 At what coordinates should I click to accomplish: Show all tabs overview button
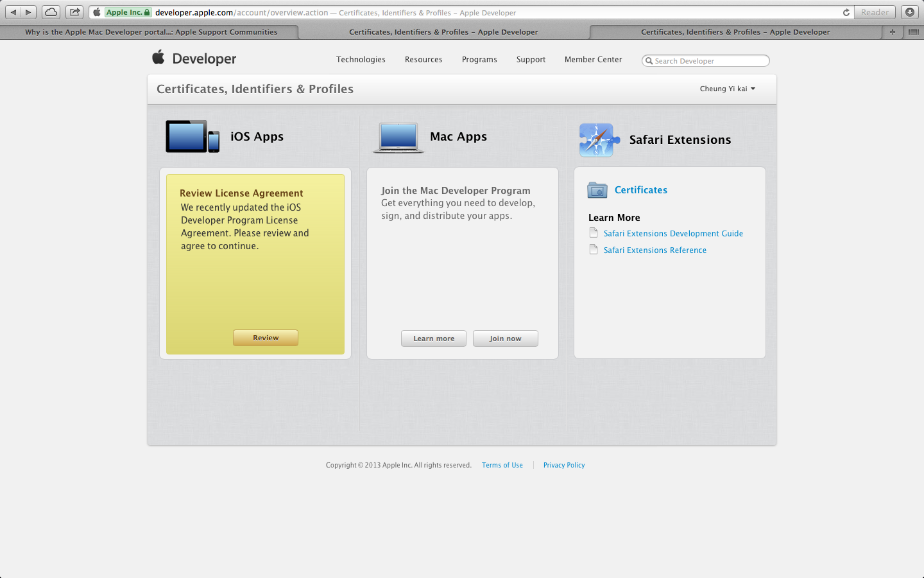tap(913, 31)
